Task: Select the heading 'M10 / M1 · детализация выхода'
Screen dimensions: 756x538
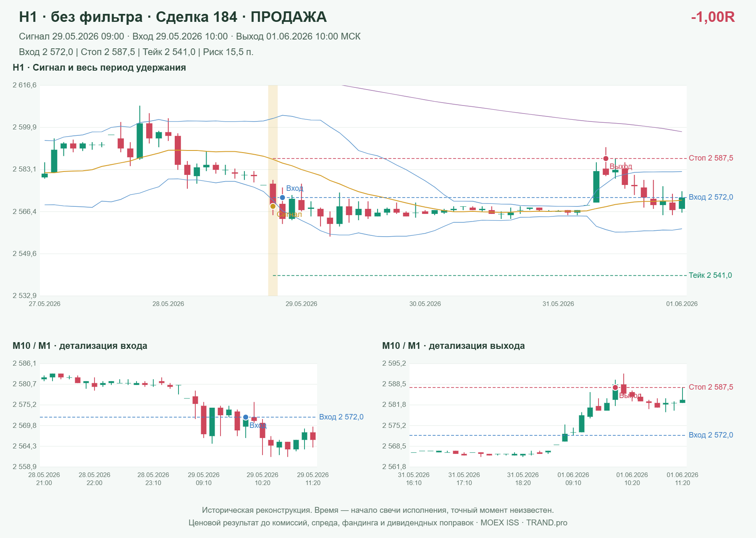Action: pyautogui.click(x=453, y=346)
